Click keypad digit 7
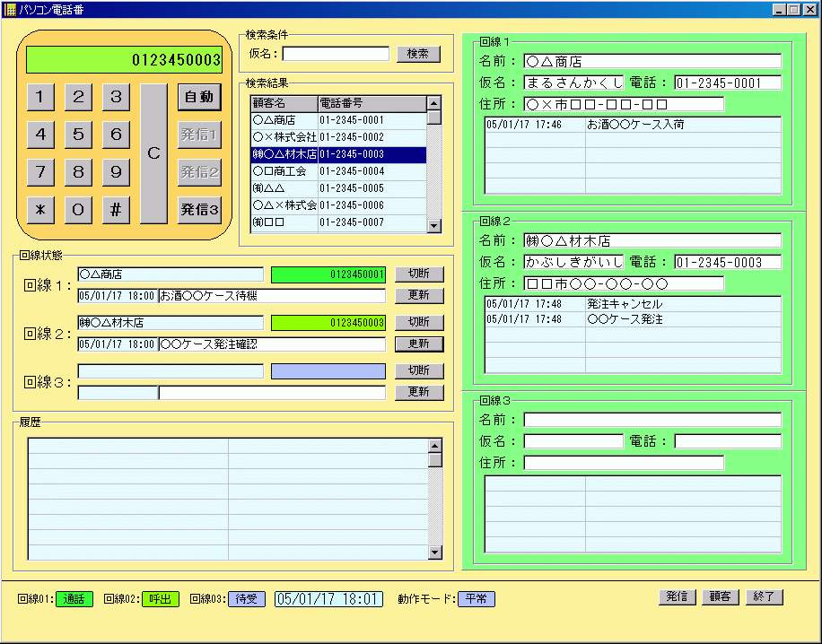 [40, 172]
